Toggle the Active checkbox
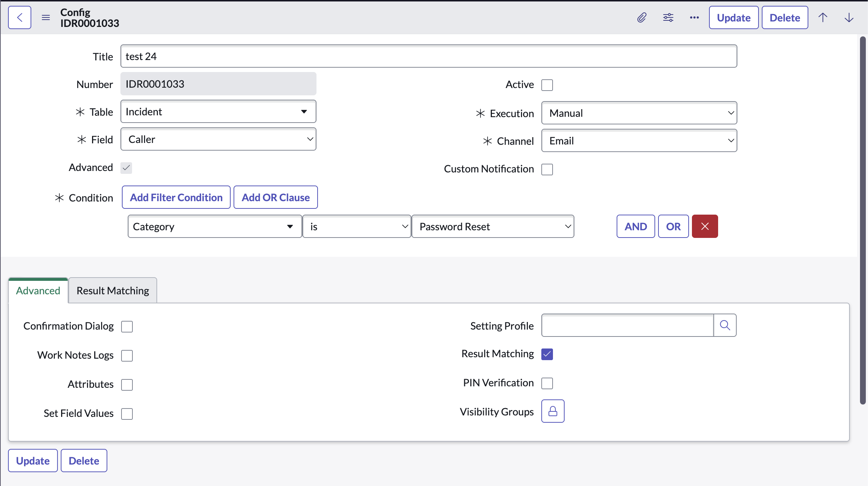Screen dimensions: 868x486 (x=547, y=85)
